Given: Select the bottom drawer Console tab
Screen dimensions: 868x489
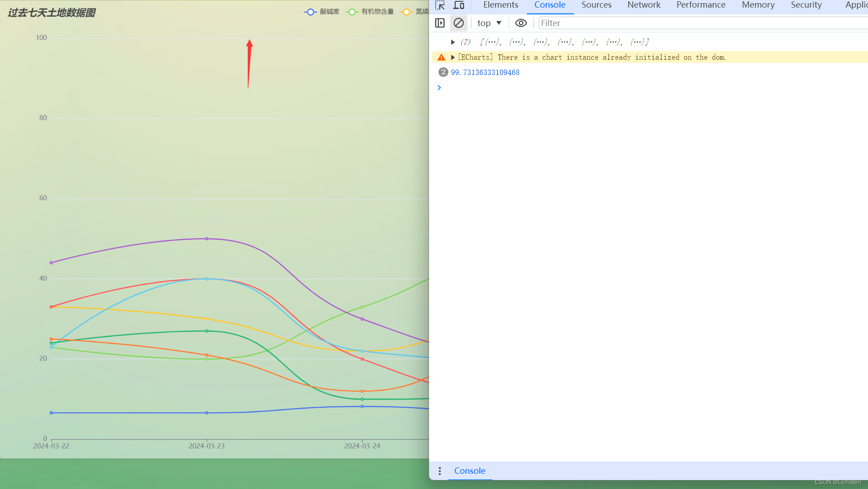Looking at the screenshot, I should [469, 471].
